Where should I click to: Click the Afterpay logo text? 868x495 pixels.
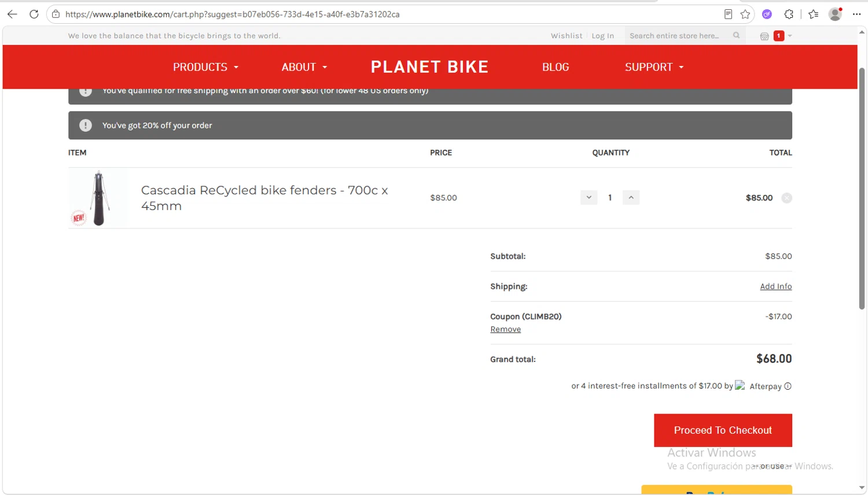point(766,386)
